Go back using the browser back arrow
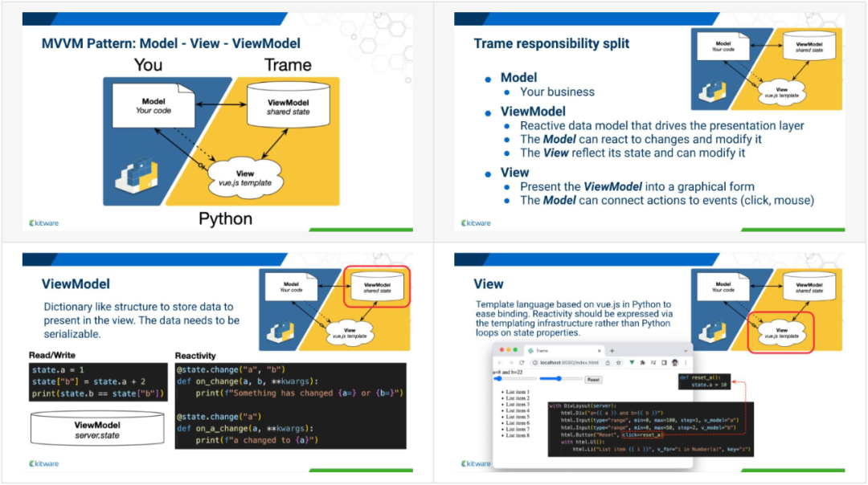The height and width of the screenshot is (485, 868). (499, 363)
